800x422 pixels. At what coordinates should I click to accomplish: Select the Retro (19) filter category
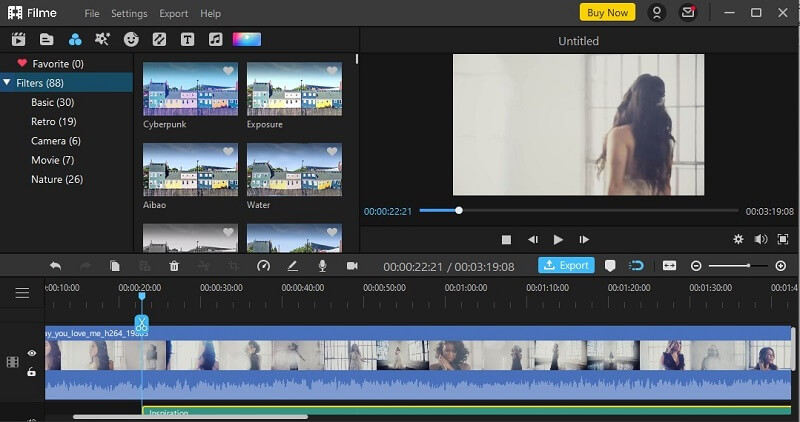[54, 121]
